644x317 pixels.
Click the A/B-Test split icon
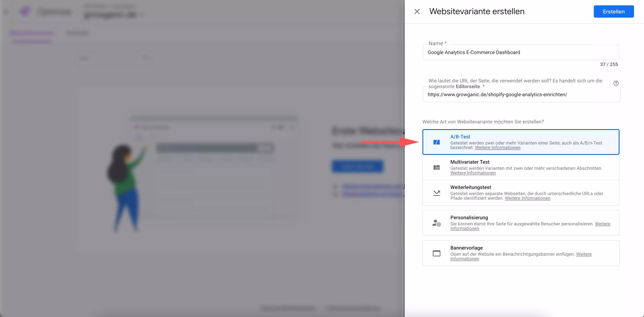coord(436,142)
